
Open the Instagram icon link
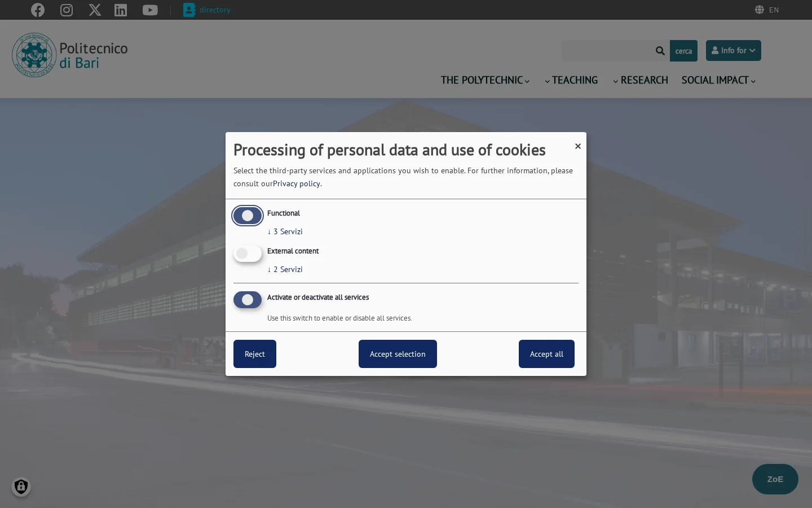point(67,10)
